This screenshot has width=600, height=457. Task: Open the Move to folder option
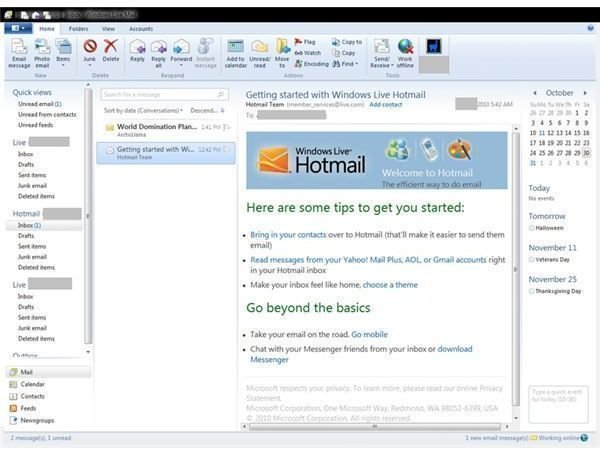(282, 53)
